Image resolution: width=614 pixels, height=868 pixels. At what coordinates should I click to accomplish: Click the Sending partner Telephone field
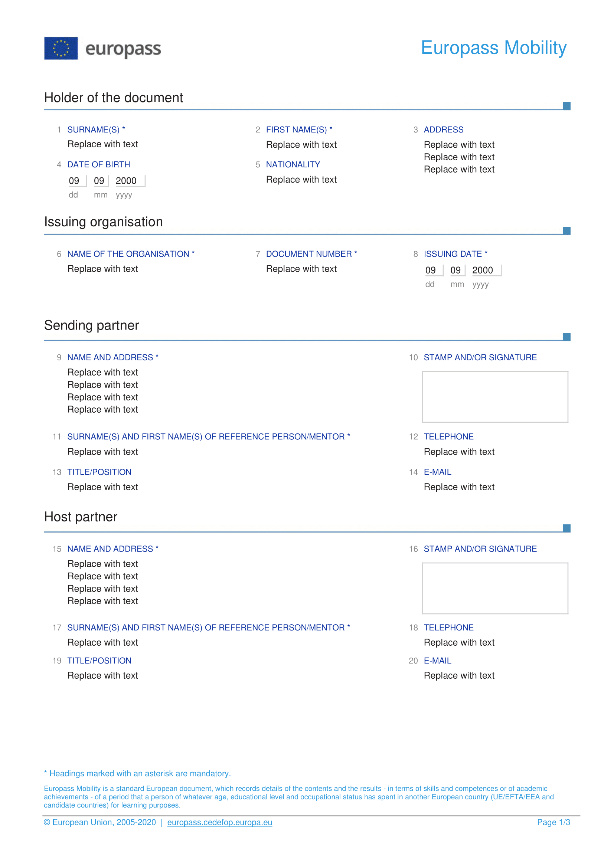[x=459, y=452]
